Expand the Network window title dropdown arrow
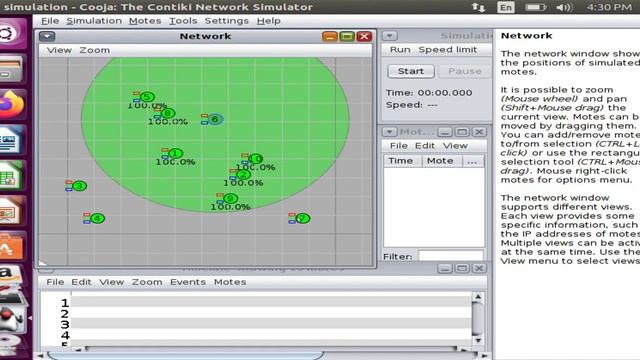 (x=47, y=36)
